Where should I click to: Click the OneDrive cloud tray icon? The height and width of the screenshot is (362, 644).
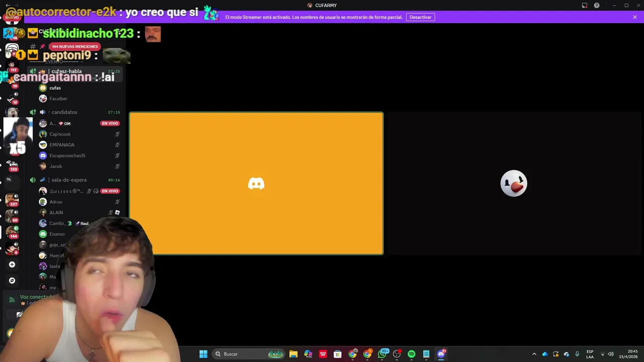click(x=545, y=354)
